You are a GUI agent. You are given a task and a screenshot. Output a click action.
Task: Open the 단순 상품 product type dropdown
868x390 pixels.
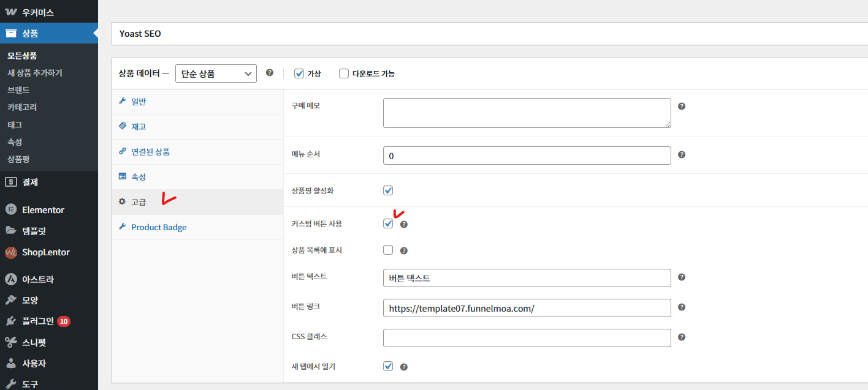tap(216, 73)
